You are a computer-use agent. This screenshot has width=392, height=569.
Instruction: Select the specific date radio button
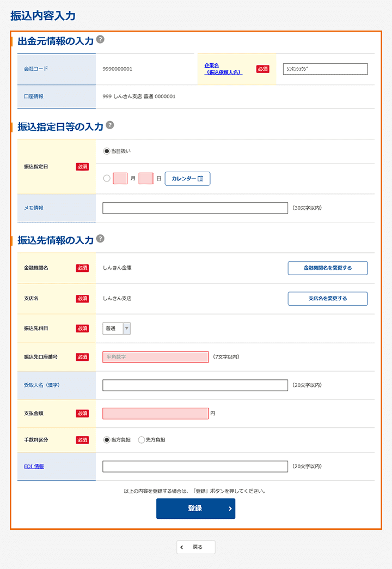coord(107,179)
